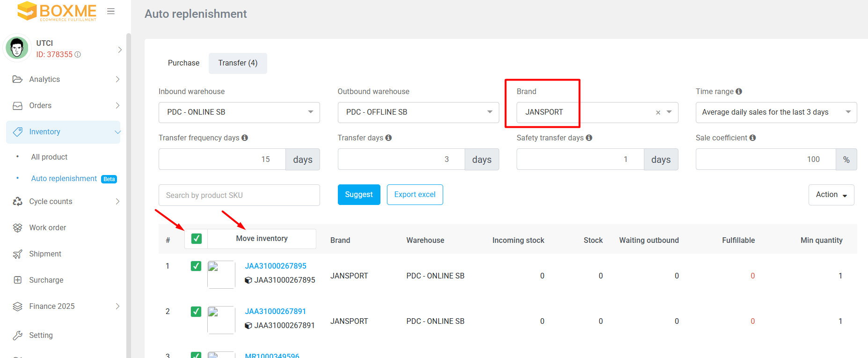Image resolution: width=868 pixels, height=358 pixels.
Task: Click the blue Suggest button
Action: click(359, 195)
